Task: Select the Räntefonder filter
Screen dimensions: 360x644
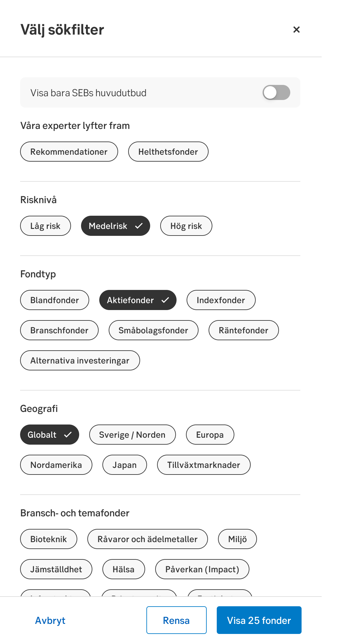Action: click(243, 330)
